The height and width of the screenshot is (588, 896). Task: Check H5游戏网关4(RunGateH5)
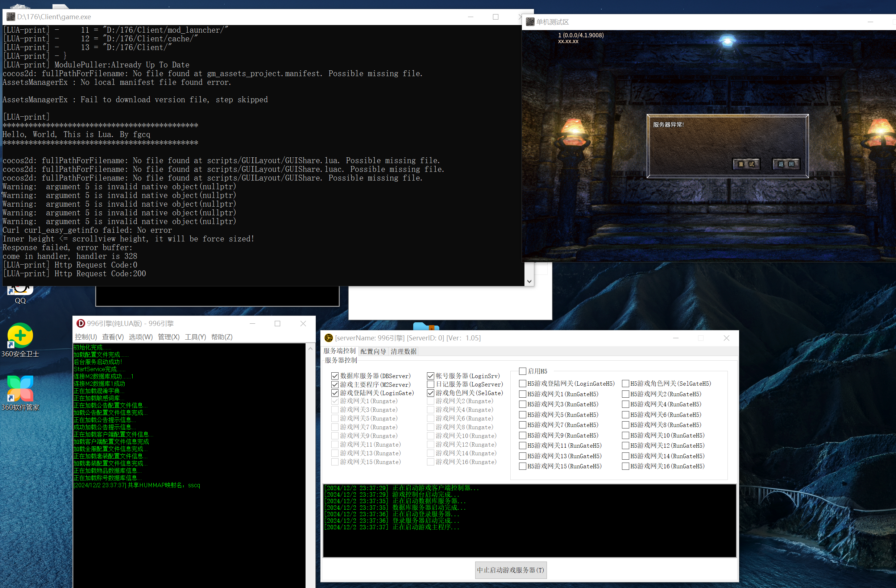(x=625, y=404)
